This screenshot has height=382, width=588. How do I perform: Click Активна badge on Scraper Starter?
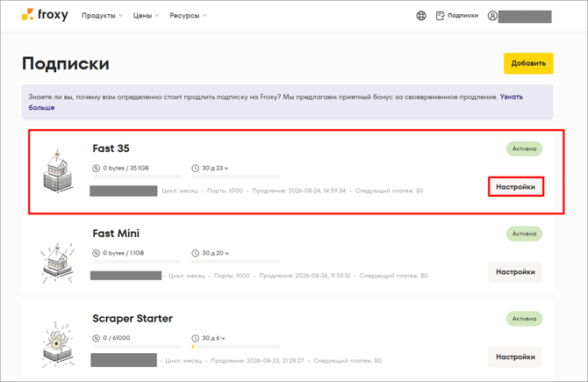524,319
